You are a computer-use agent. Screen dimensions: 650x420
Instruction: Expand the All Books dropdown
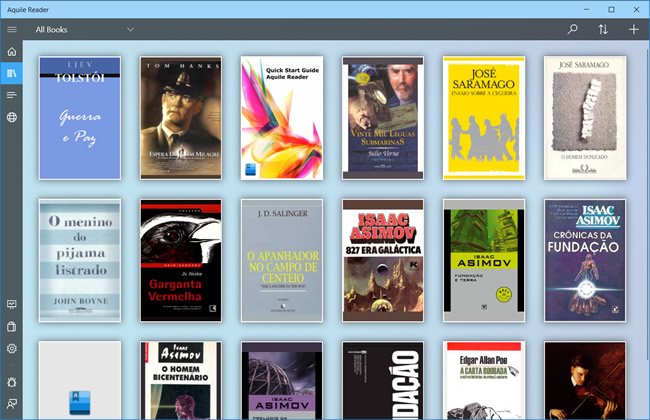click(85, 29)
